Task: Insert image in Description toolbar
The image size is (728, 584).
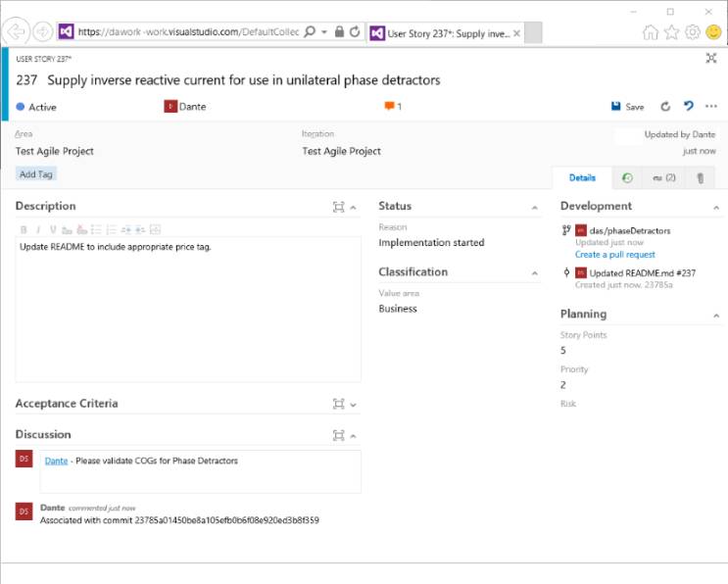Action: click(x=155, y=230)
